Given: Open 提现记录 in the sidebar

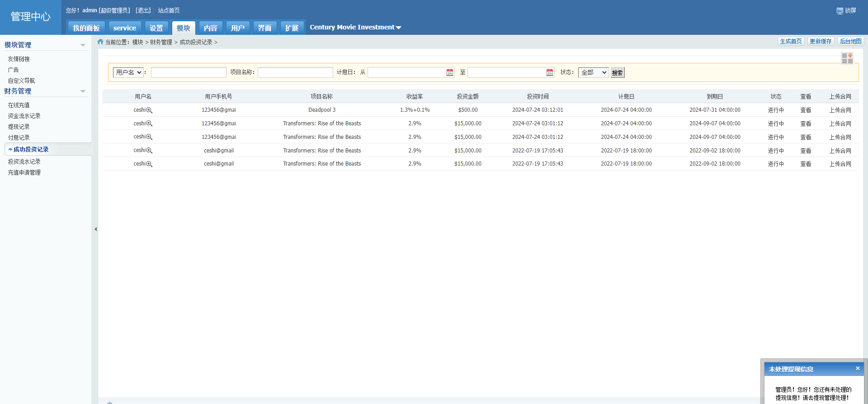Looking at the screenshot, I should click(x=19, y=127).
